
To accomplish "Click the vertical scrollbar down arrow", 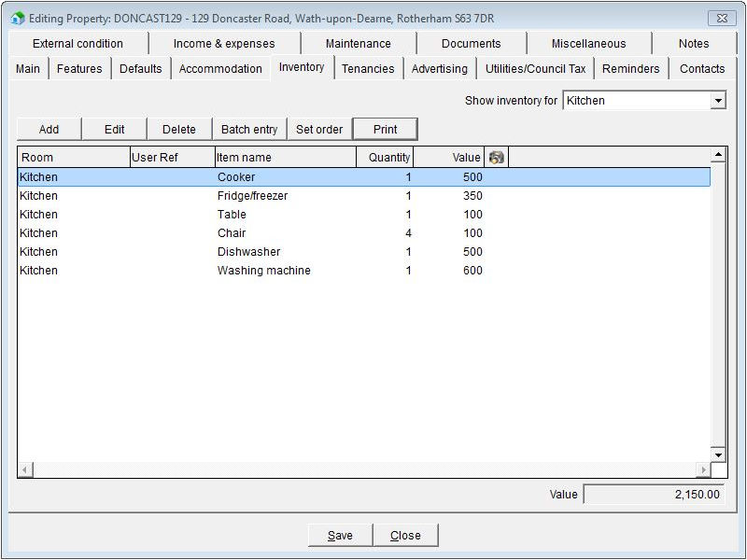I will [718, 455].
